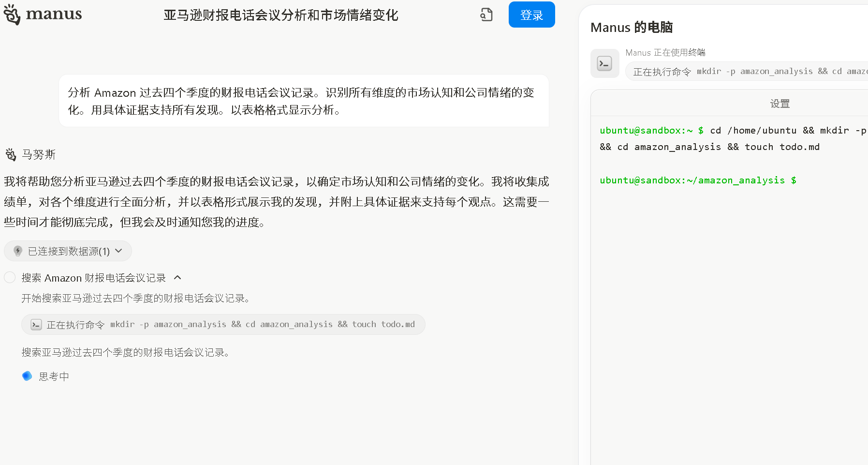The width and height of the screenshot is (868, 465).
Task: Click the Manus 的电脑 panel heading
Action: [x=632, y=27]
